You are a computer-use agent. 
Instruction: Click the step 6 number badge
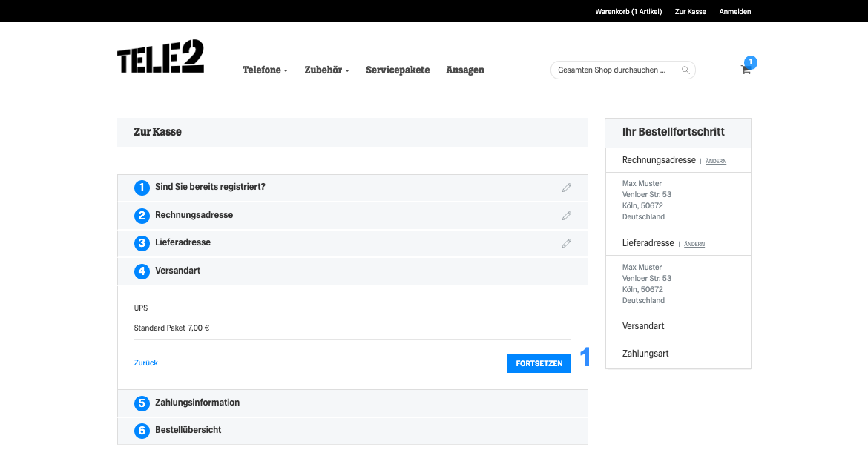point(142,431)
